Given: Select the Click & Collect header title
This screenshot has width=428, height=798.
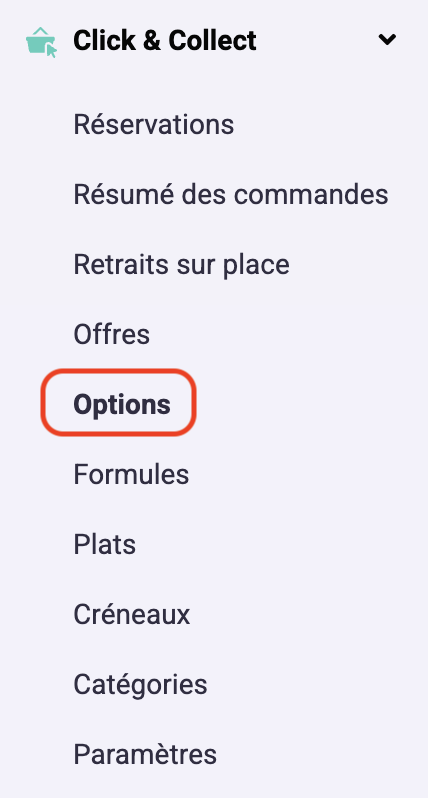Looking at the screenshot, I should click(x=164, y=41).
